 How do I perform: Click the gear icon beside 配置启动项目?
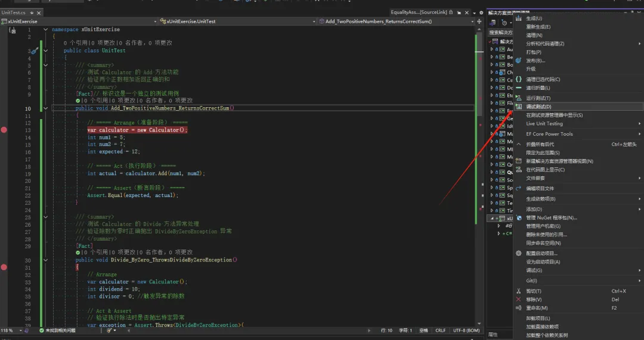point(519,254)
